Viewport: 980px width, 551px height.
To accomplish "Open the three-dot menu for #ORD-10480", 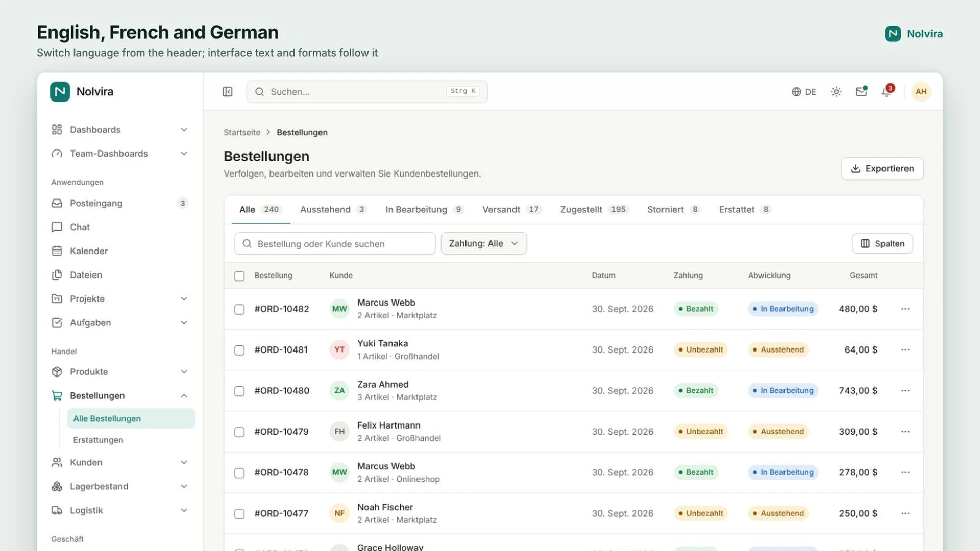I will [x=905, y=391].
